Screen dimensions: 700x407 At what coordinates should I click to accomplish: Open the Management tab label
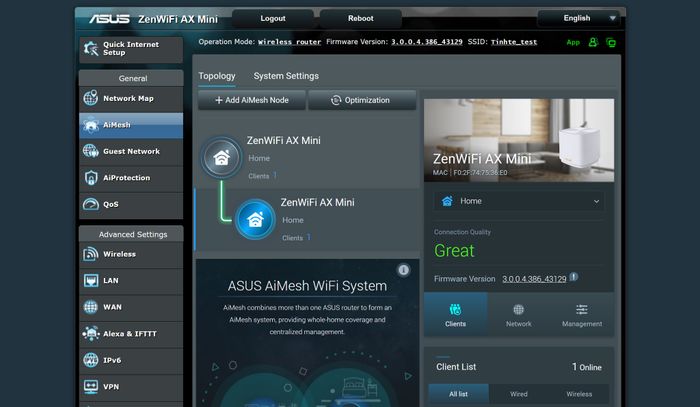(x=582, y=324)
